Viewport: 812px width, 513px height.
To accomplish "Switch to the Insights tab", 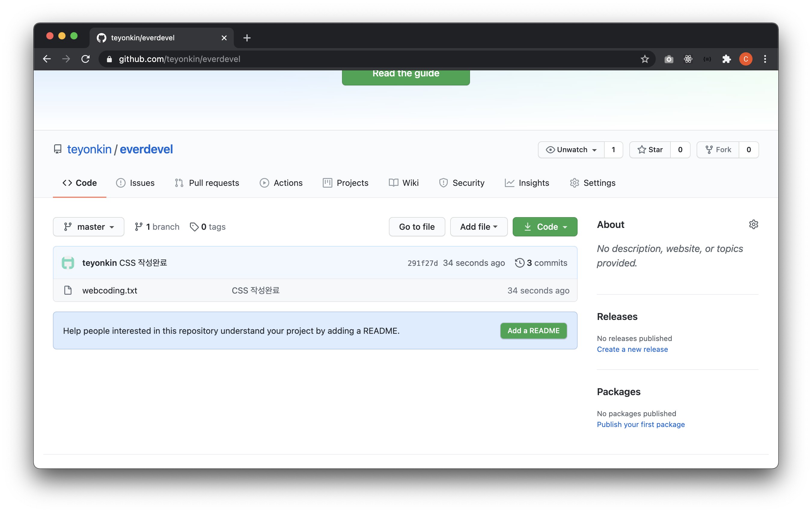I will pyautogui.click(x=527, y=183).
